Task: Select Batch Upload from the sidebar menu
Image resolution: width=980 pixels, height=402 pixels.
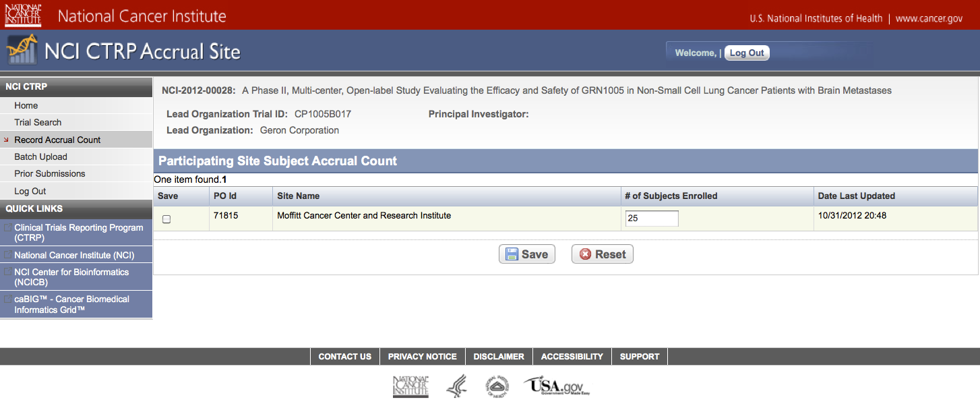Action: pyautogui.click(x=40, y=156)
